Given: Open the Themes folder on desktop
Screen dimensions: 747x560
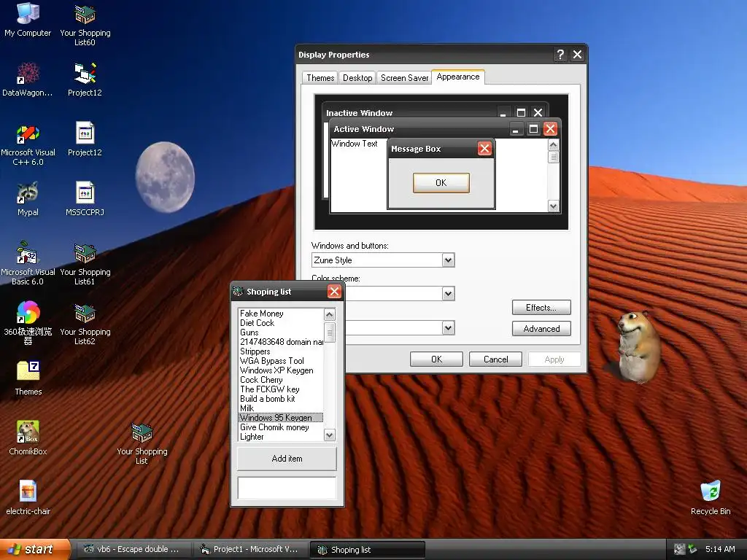Looking at the screenshot, I should (28, 378).
